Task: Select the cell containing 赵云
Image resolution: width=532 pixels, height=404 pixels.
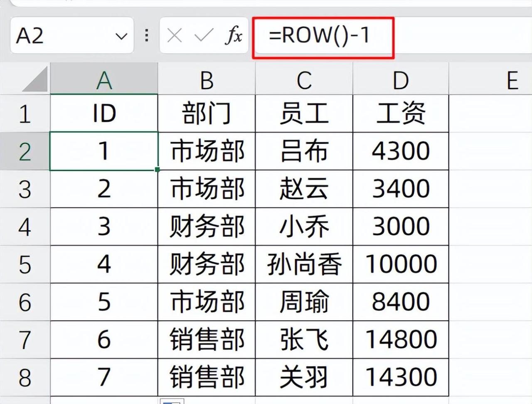Action: tap(304, 189)
